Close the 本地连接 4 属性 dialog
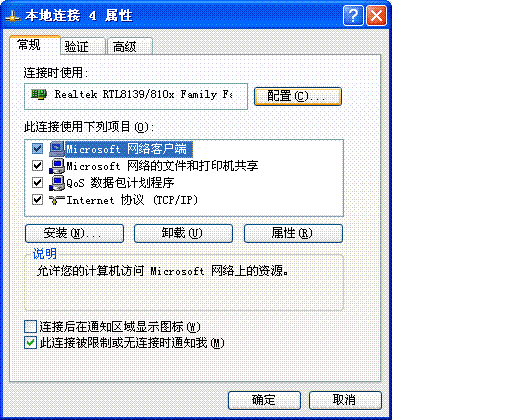Viewport: 512px width, 420px height. (x=376, y=15)
